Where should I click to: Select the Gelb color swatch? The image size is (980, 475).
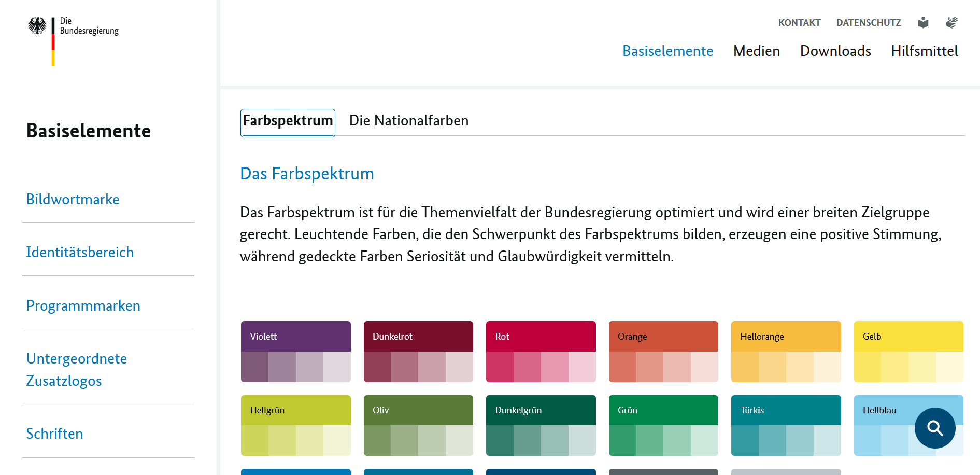coord(908,352)
